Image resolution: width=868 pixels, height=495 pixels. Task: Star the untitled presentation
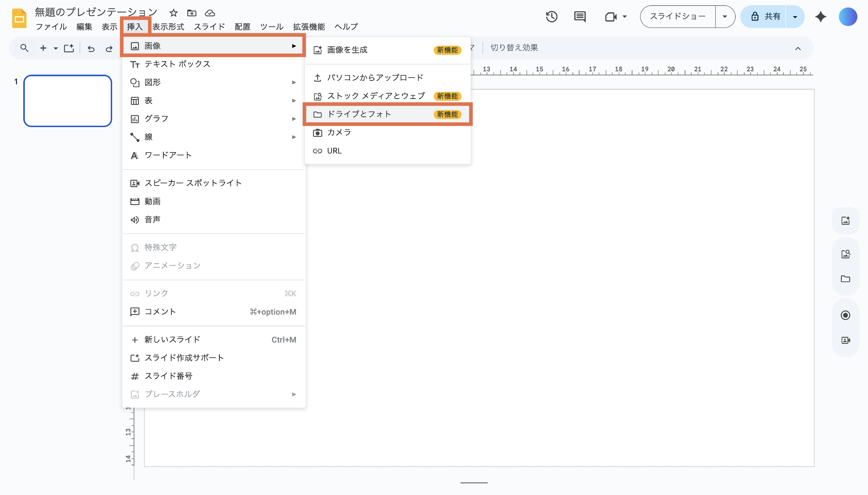pyautogui.click(x=173, y=13)
